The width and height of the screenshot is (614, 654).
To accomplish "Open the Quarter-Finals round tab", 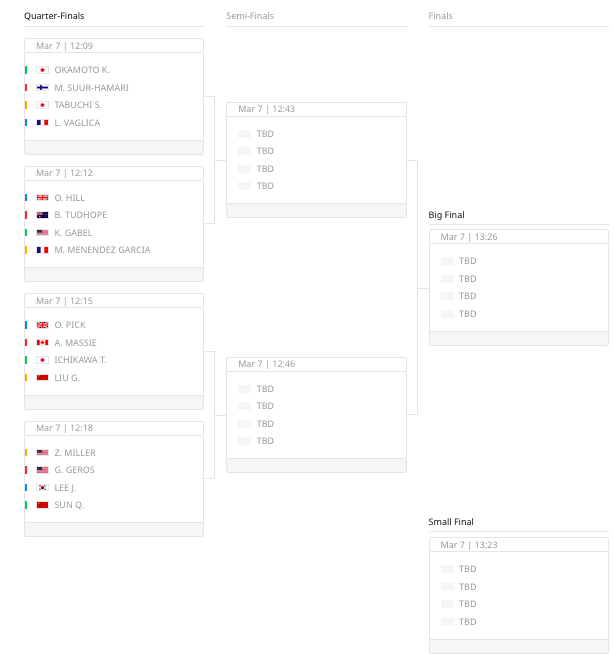I will click(54, 16).
